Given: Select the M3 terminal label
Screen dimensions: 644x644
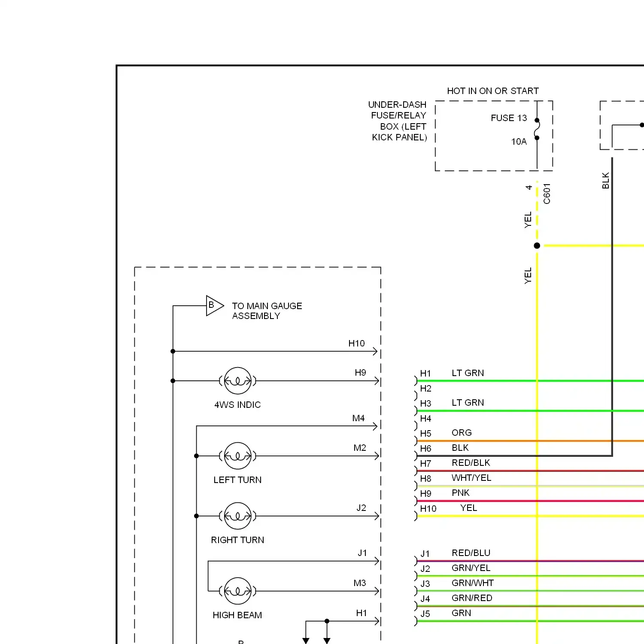Looking at the screenshot, I should coord(360,583).
